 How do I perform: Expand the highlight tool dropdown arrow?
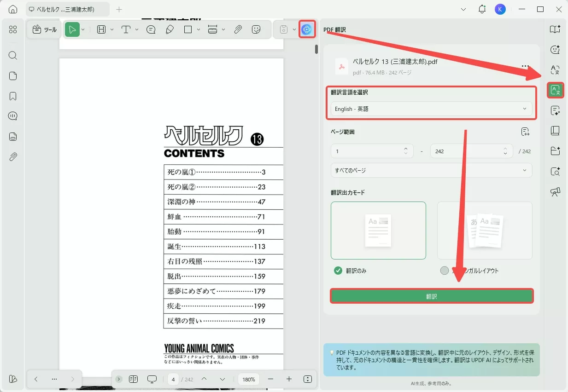coord(112,30)
